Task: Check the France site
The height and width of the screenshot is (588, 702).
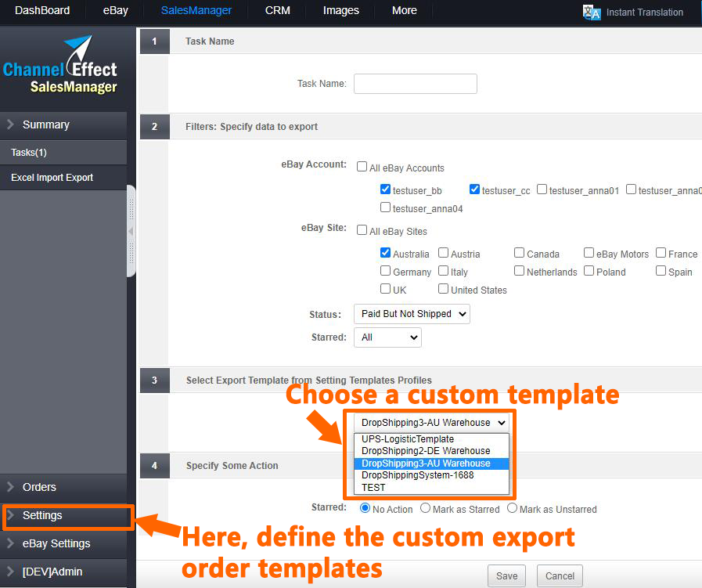Action: pos(661,253)
